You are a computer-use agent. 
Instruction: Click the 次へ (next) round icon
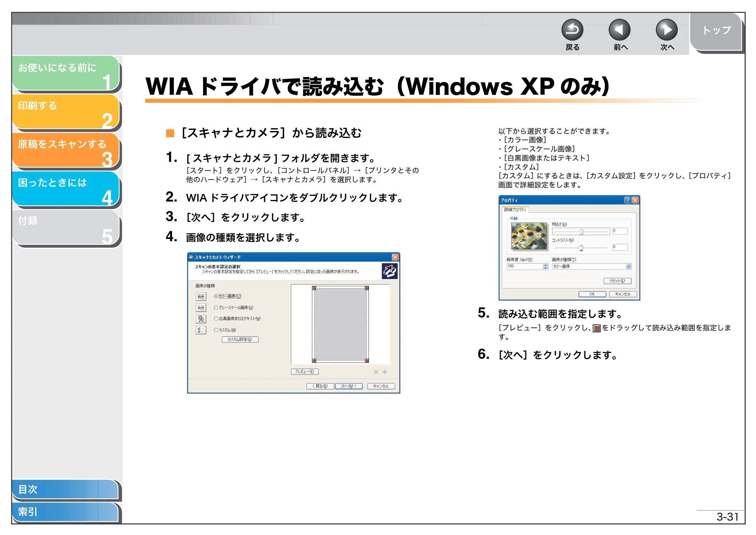pyautogui.click(x=667, y=30)
